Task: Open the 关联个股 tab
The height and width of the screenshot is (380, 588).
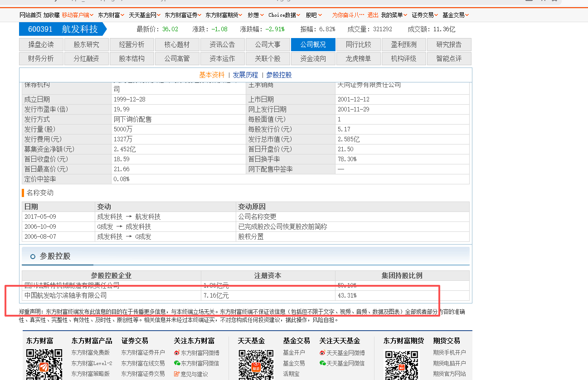Action: pos(268,58)
